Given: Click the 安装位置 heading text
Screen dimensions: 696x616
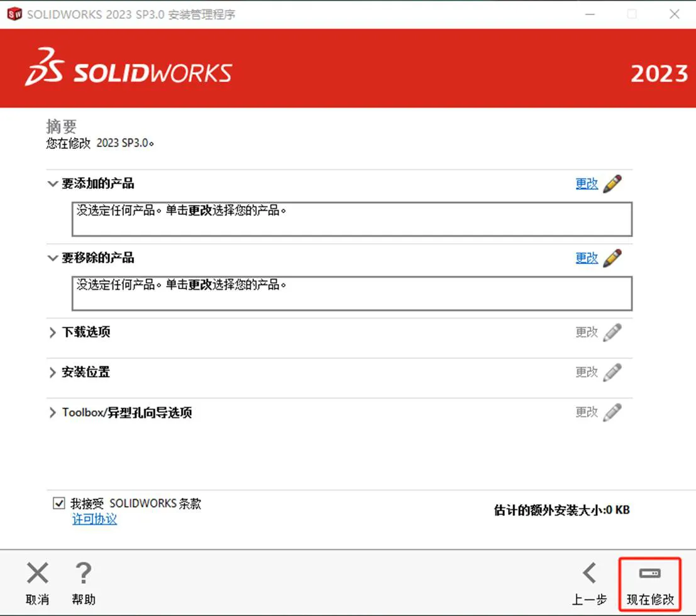Looking at the screenshot, I should (86, 372).
